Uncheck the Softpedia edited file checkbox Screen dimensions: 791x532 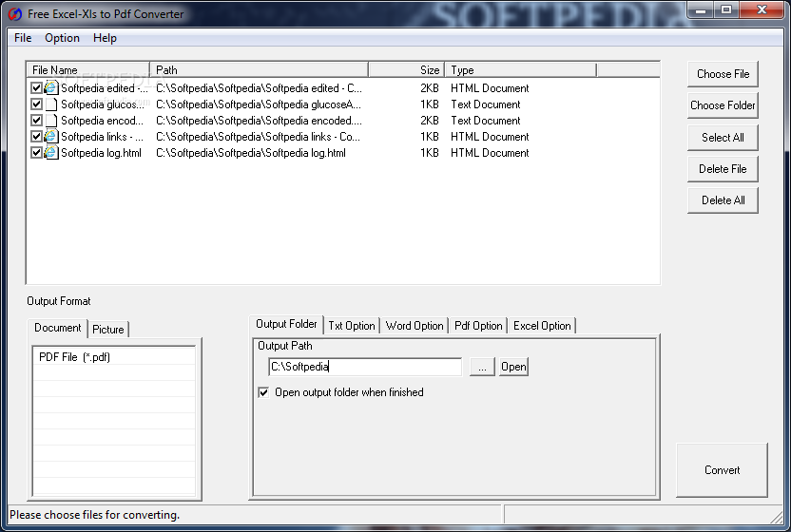coord(36,88)
